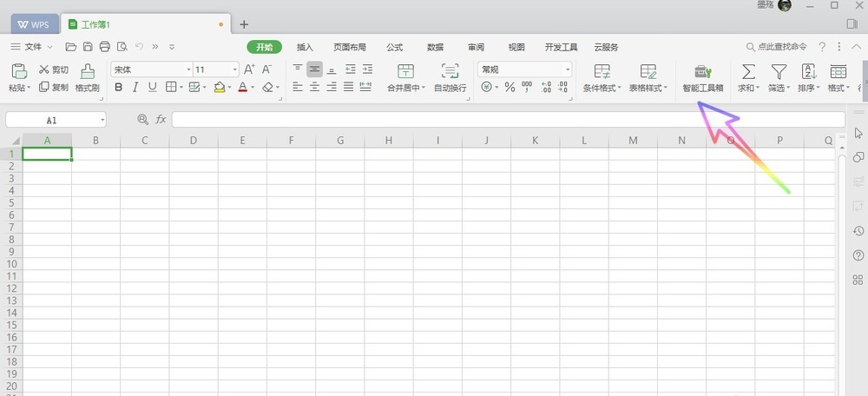Click the Copy (复制) button

click(54, 87)
